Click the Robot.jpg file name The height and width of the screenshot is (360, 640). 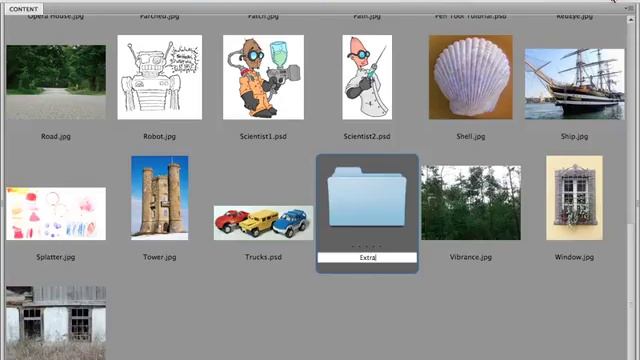pos(160,136)
